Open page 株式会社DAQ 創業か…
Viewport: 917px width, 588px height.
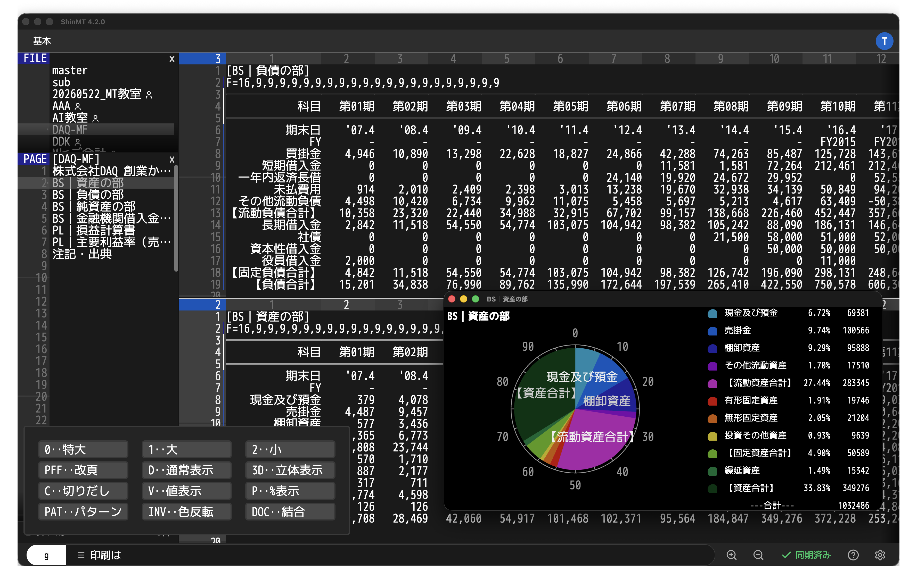112,171
